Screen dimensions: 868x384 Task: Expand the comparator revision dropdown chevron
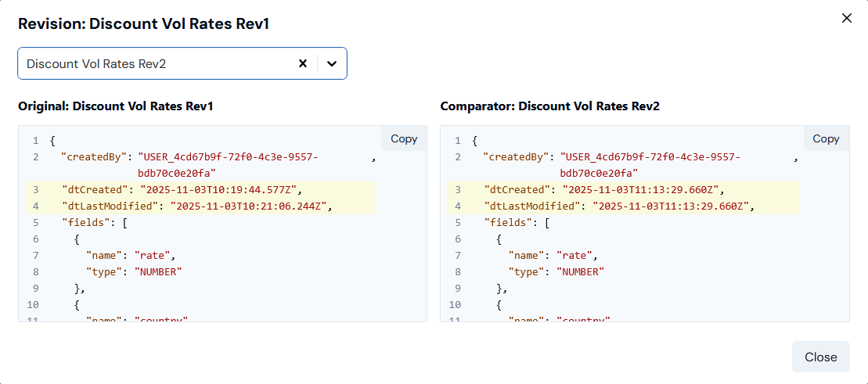point(332,63)
